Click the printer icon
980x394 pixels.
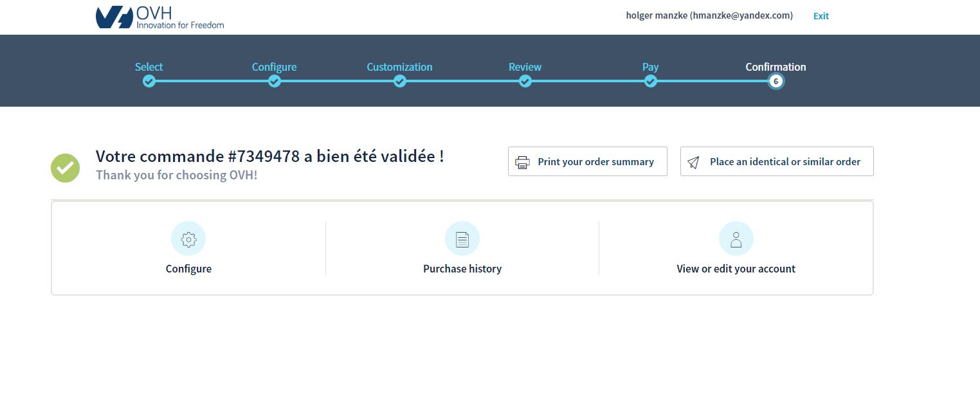coord(523,162)
